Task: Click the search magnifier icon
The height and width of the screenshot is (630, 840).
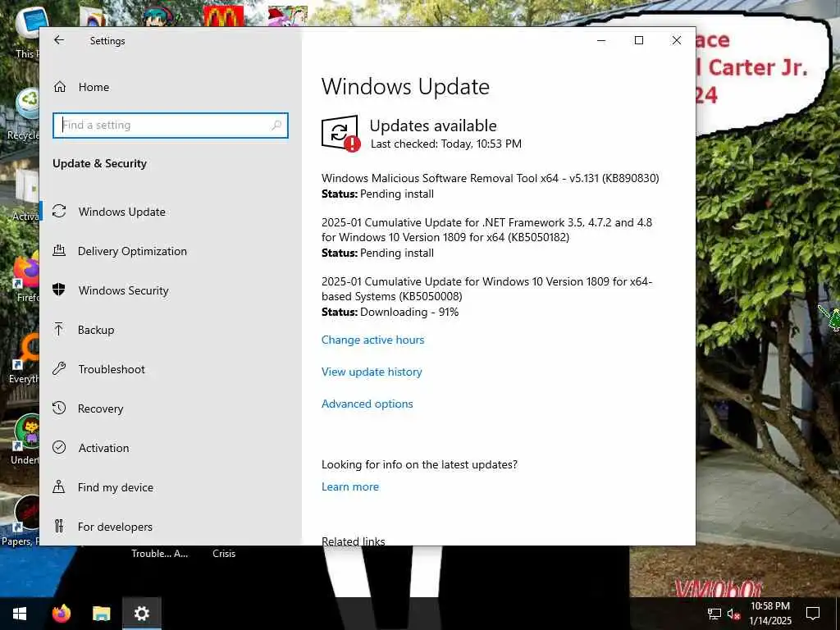Action: (276, 126)
